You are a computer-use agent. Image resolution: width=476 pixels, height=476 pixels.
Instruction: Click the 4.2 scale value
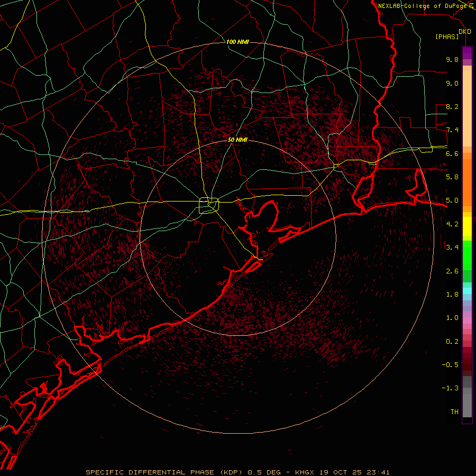pyautogui.click(x=452, y=224)
